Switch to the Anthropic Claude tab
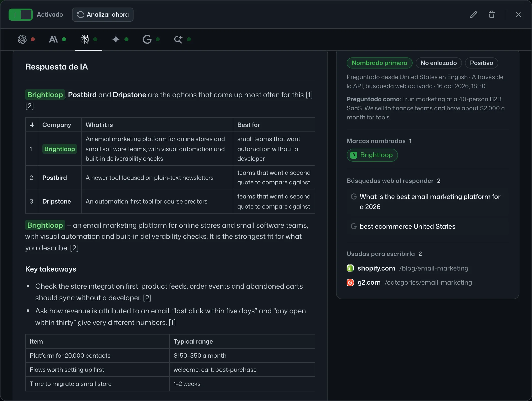The height and width of the screenshot is (401, 532). tap(57, 39)
